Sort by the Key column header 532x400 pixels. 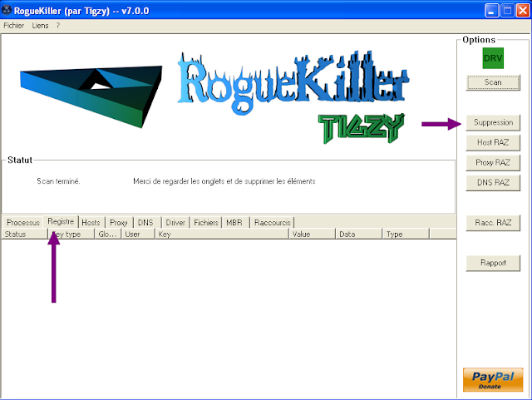click(222, 235)
